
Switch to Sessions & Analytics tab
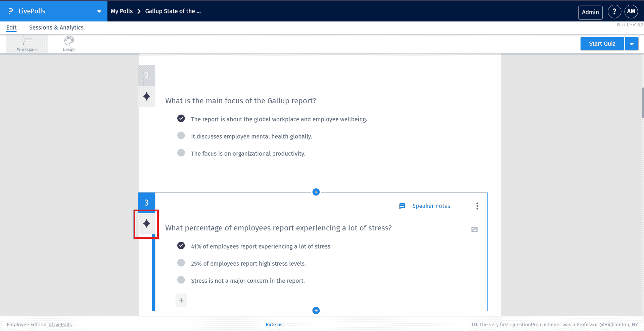coord(56,27)
